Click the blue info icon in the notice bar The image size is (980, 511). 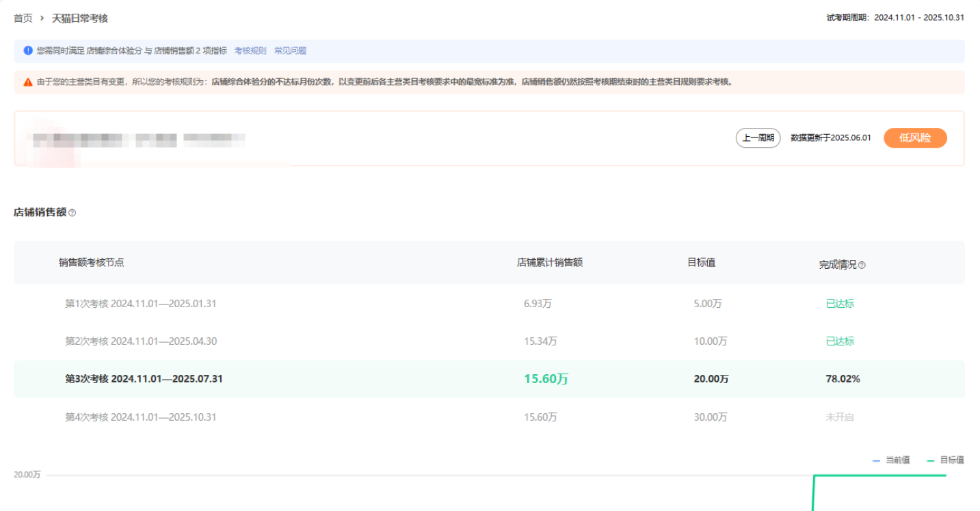(x=28, y=51)
